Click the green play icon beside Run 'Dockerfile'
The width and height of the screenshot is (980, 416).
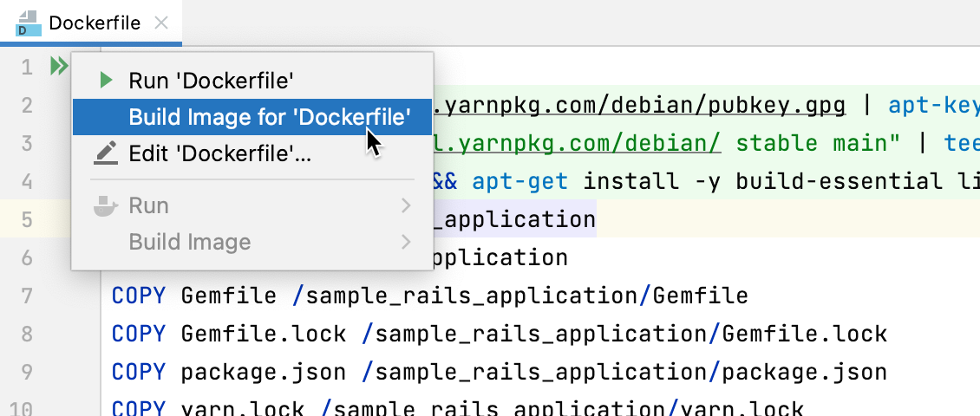107,80
